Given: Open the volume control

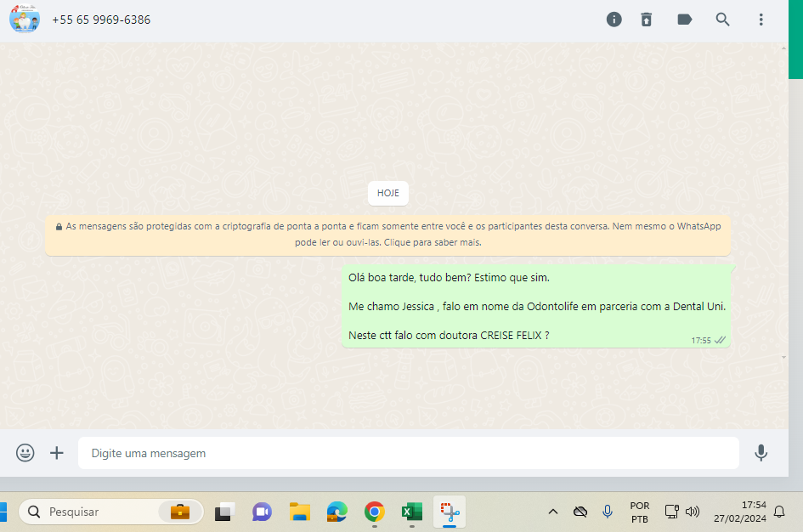Looking at the screenshot, I should [x=693, y=512].
